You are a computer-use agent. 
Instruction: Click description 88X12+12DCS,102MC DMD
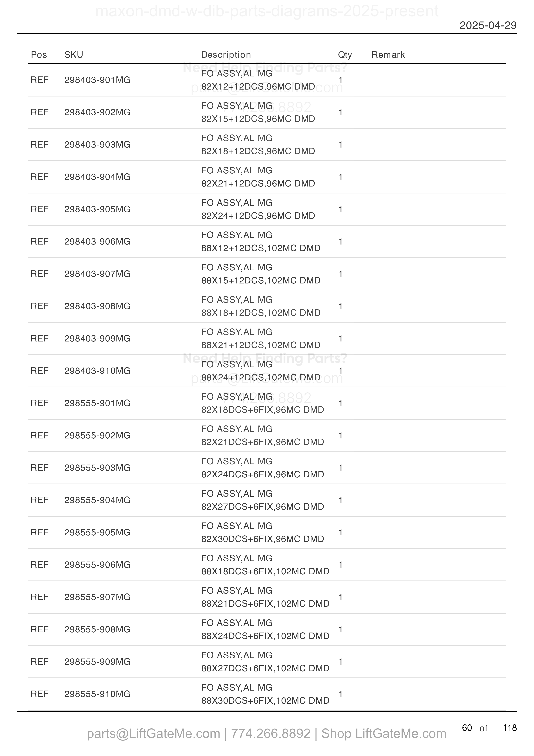tap(261, 248)
